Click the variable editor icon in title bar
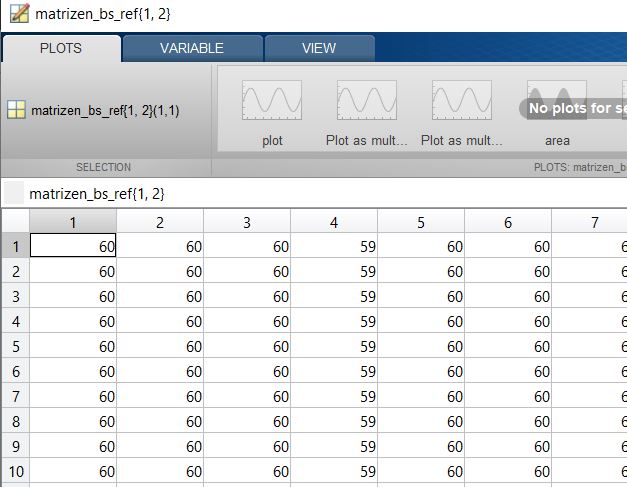Viewport: 627px width, 487px height. pos(17,15)
